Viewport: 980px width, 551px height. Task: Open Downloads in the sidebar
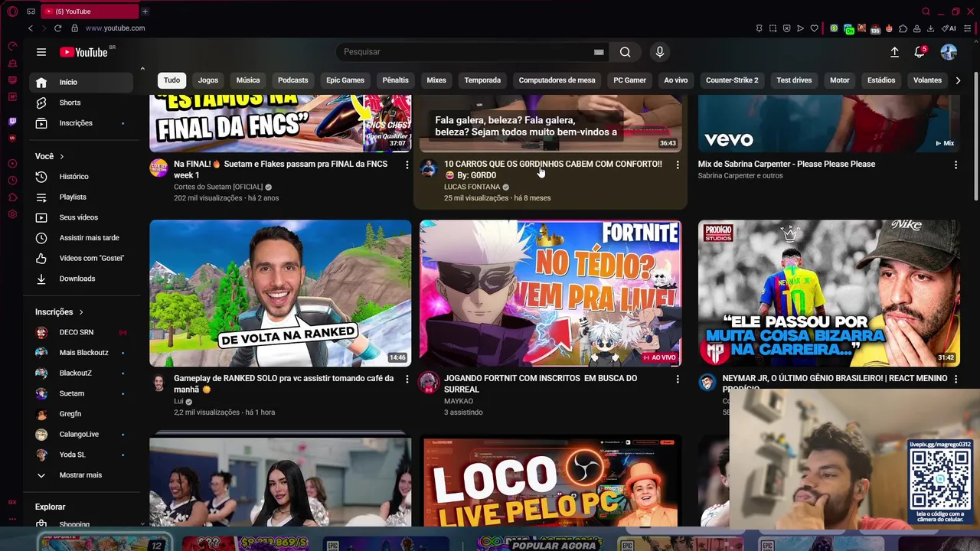point(81,279)
